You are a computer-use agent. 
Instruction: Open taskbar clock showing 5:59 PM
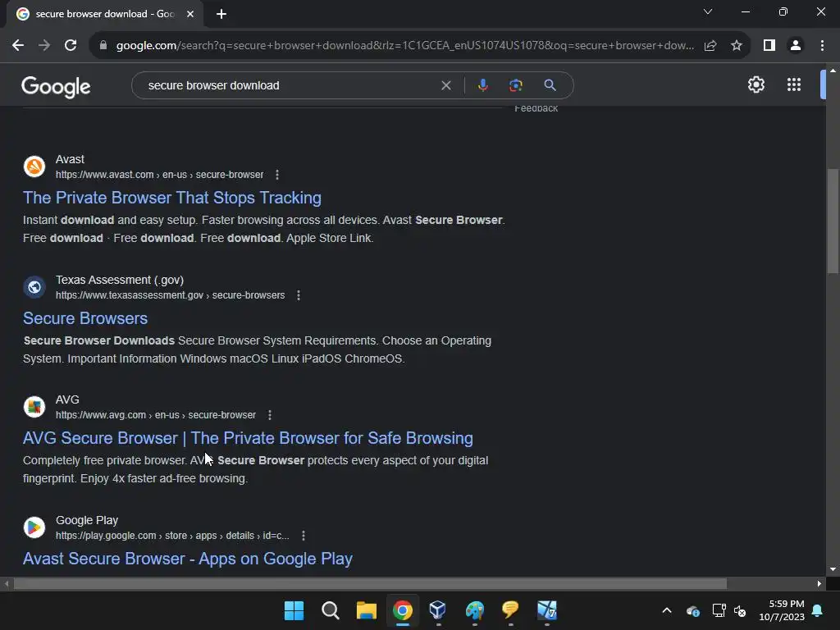pos(782,610)
